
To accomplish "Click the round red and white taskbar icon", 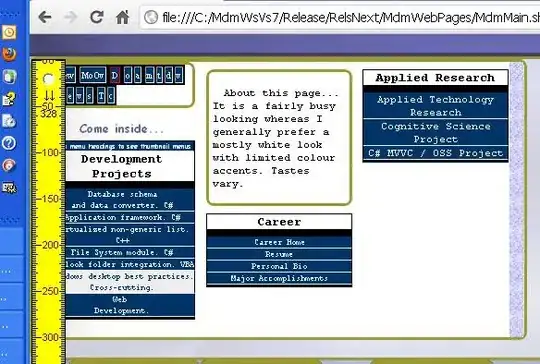I will 9,165.
